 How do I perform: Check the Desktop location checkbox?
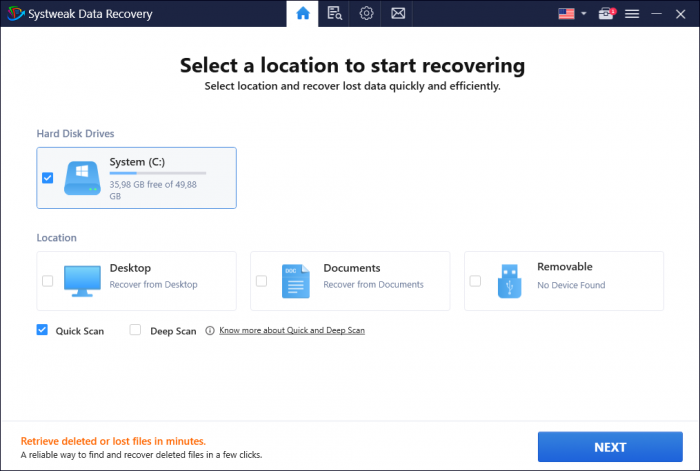pos(47,281)
